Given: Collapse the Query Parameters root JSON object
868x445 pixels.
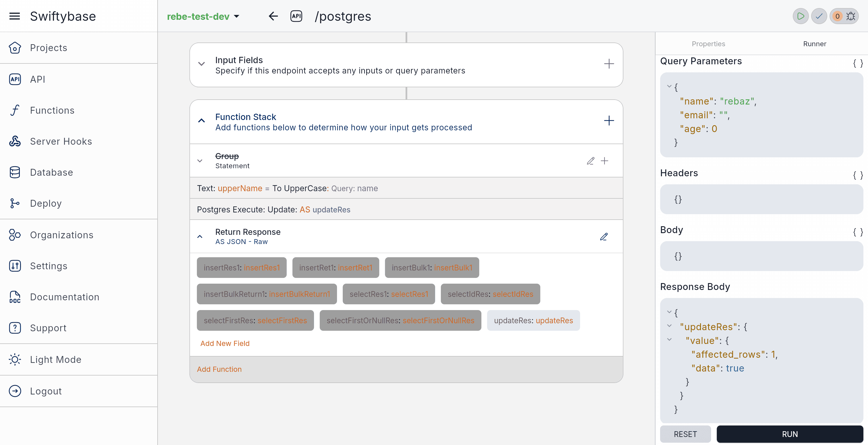Looking at the screenshot, I should tap(669, 86).
